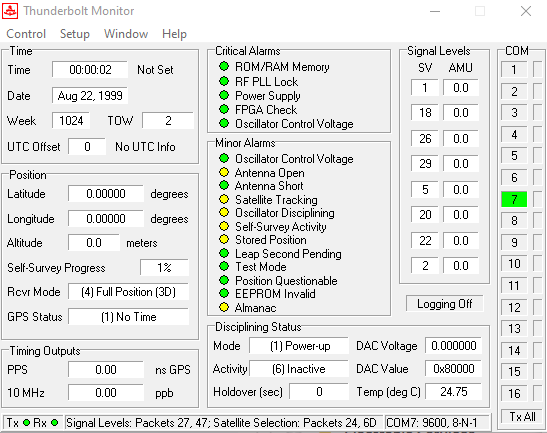Click the Logging Off button
The image size is (547, 433).
click(444, 304)
